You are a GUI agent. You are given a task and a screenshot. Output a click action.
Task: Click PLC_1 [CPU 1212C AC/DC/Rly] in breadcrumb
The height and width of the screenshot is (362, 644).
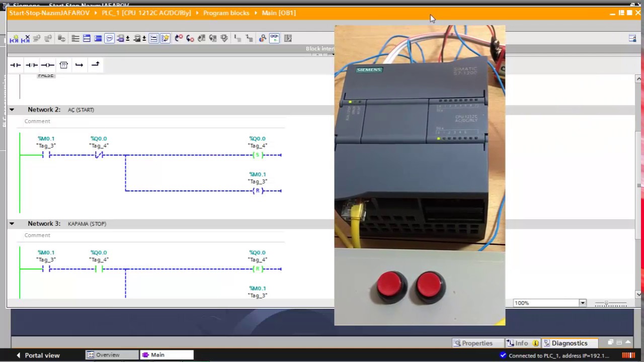(x=146, y=13)
